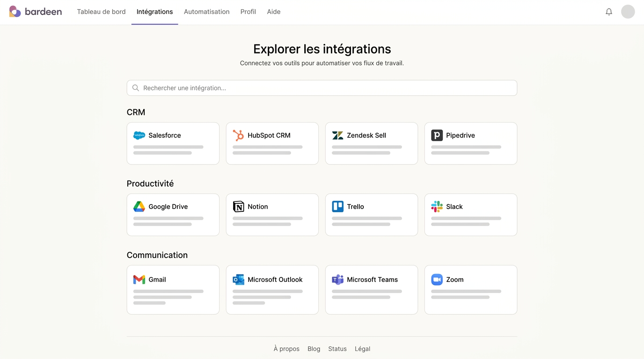Open the Status footer link
Viewport: 644px width, 359px height.
point(337,349)
